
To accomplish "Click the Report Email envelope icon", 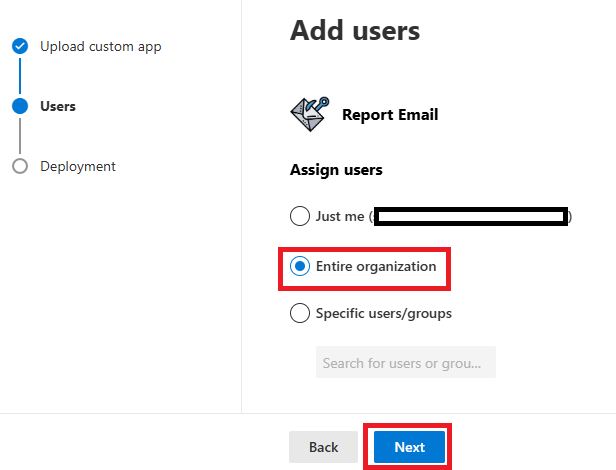I will tap(309, 114).
